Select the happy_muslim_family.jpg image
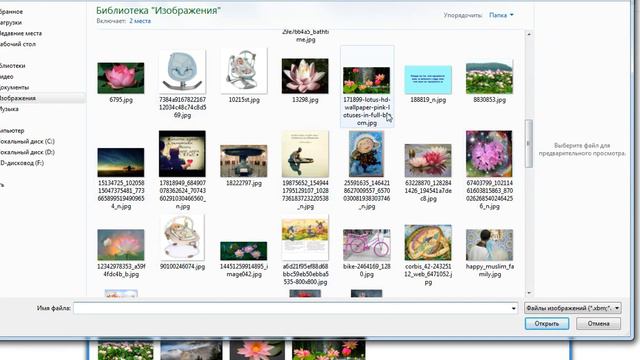 click(x=489, y=245)
